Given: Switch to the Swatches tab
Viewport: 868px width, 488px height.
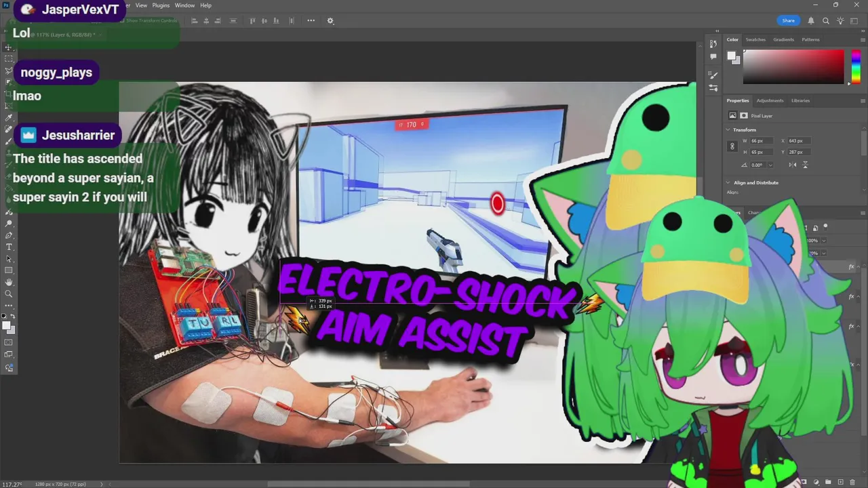Looking at the screenshot, I should click(755, 39).
